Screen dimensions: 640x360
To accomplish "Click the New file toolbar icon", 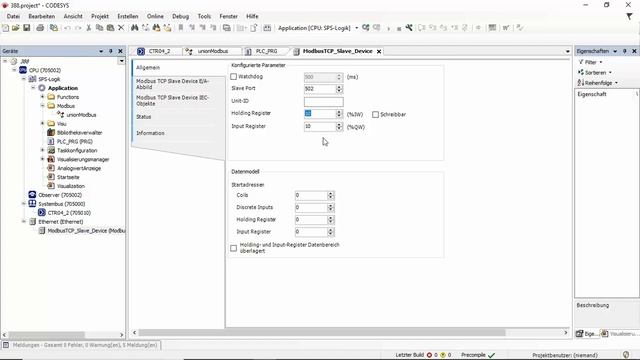I will [x=5, y=28].
